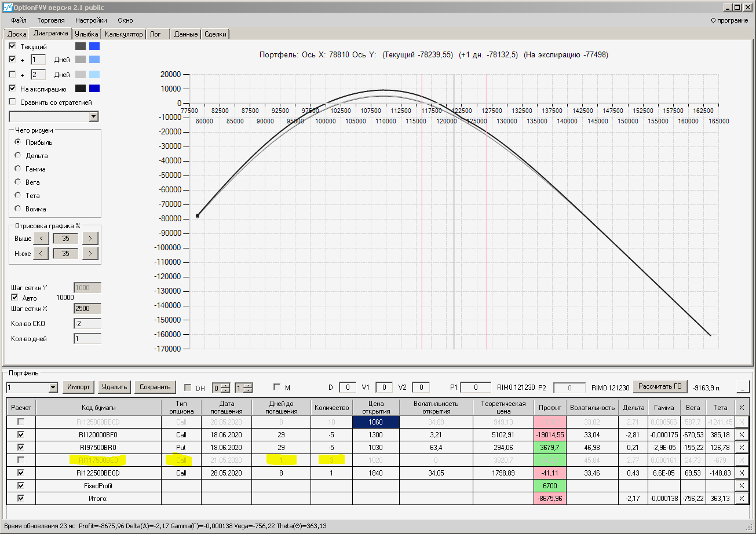
Task: Decrease the upper chart cutoff percentage
Action: pyautogui.click(x=41, y=239)
